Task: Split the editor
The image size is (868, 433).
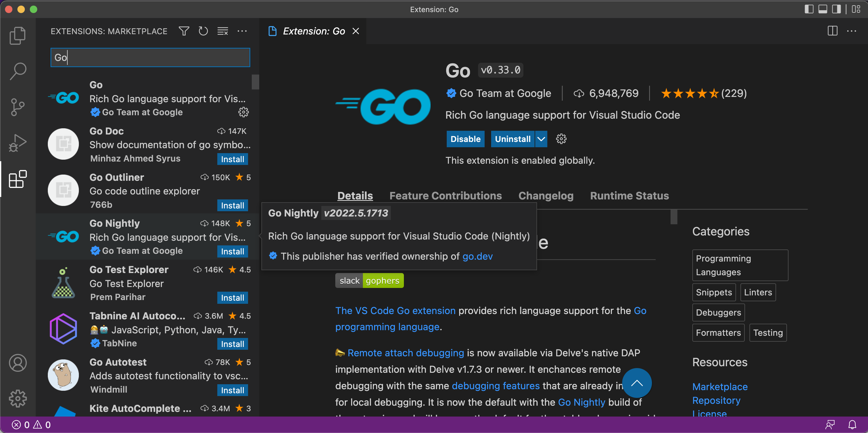Action: (x=832, y=31)
